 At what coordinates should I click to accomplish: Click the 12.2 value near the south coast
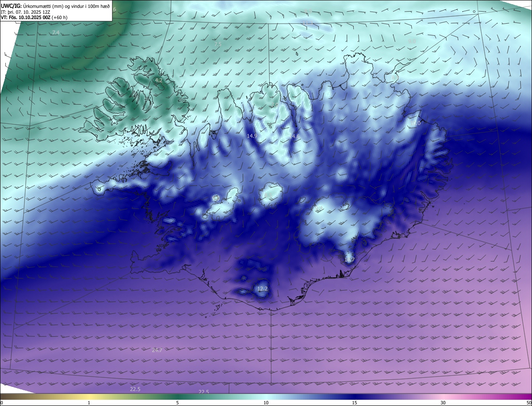click(x=262, y=289)
